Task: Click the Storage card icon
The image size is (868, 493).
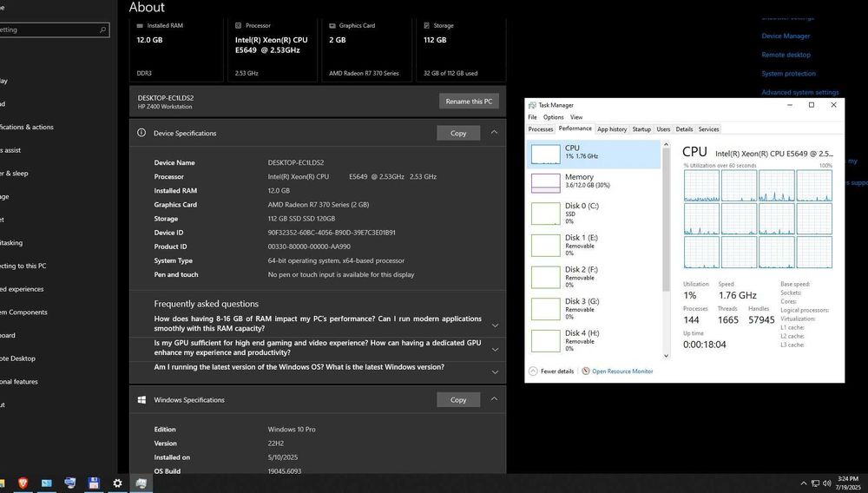Action: 427,25
